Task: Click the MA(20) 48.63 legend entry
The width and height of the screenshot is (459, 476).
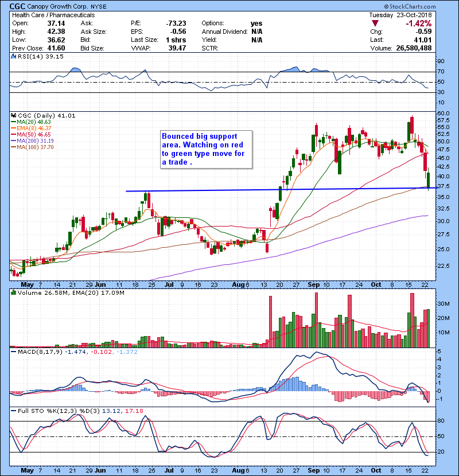Action: pos(32,122)
